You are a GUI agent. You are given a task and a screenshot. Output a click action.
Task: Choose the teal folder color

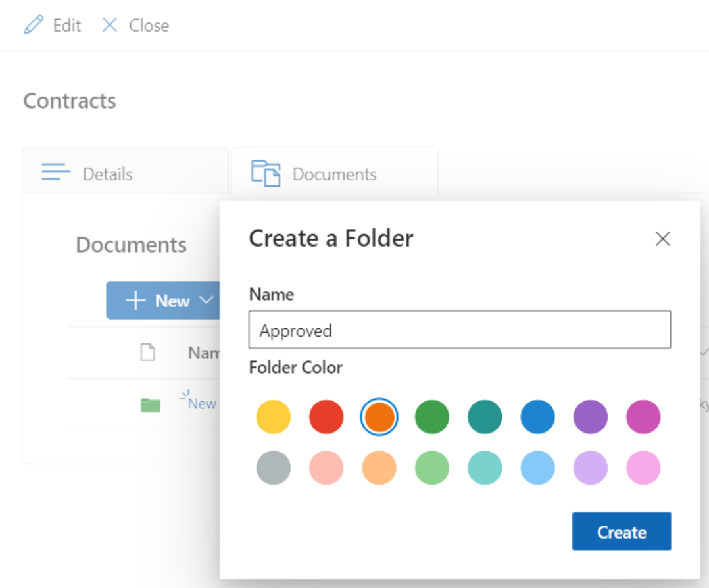[485, 417]
